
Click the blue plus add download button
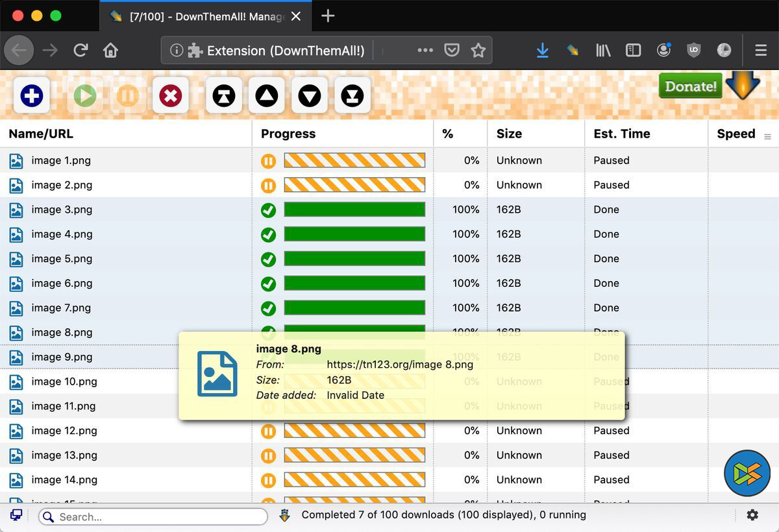click(x=31, y=96)
